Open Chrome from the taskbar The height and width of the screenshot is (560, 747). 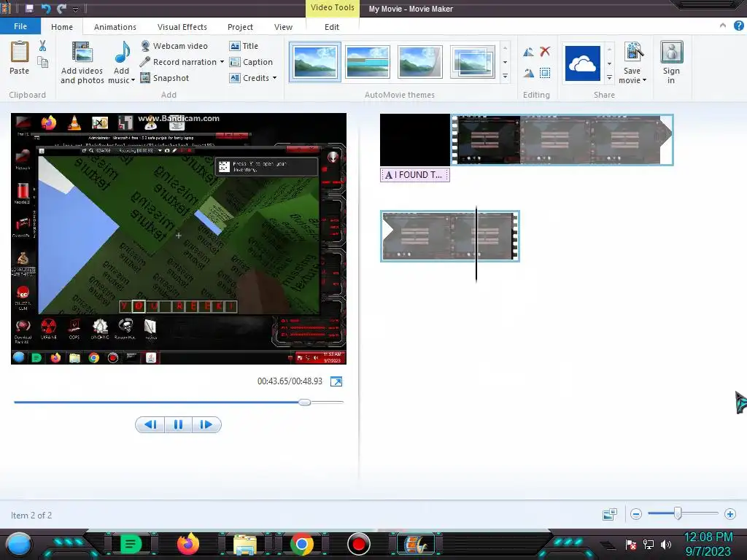[301, 544]
